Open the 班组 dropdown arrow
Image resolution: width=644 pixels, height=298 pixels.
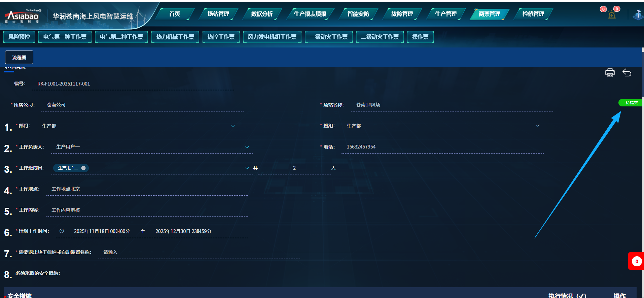tap(537, 126)
